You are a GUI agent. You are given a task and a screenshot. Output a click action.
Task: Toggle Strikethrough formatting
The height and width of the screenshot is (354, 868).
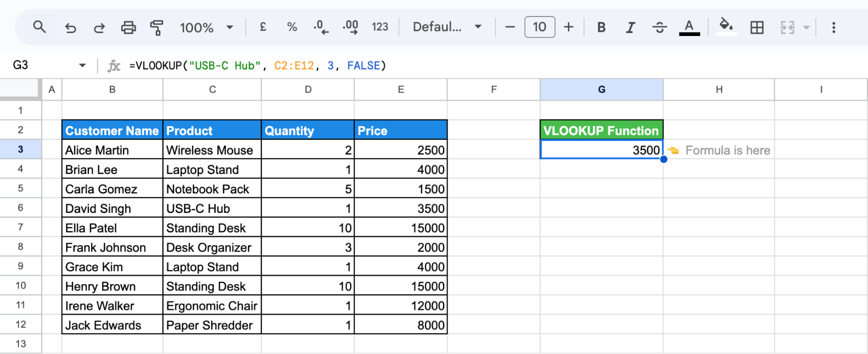coord(660,28)
